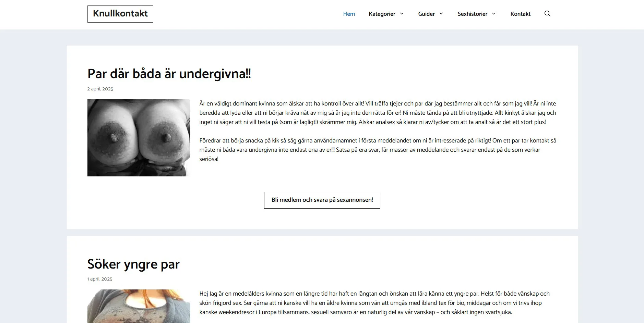Click the Knullkontakt site logo
644x323 pixels.
120,14
